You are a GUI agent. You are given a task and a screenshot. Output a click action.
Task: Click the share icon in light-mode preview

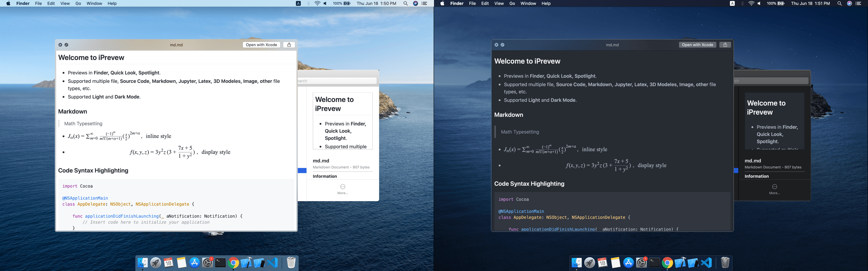pyautogui.click(x=289, y=45)
